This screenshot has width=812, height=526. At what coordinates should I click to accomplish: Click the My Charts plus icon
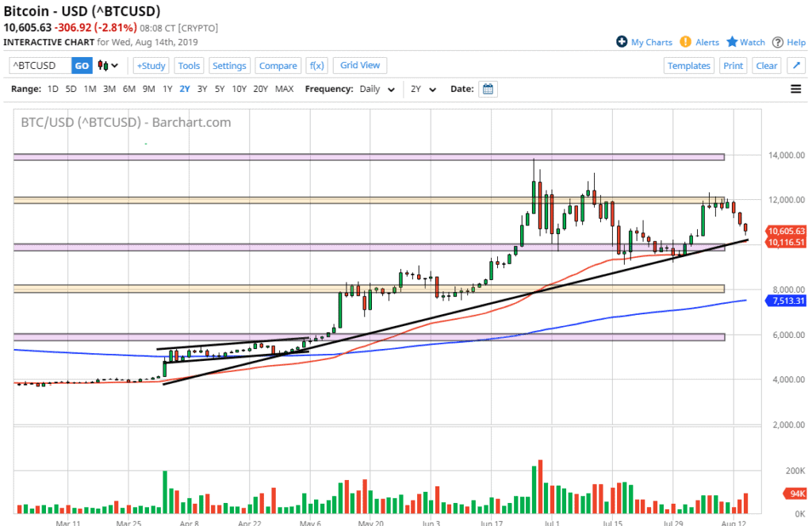click(x=622, y=42)
